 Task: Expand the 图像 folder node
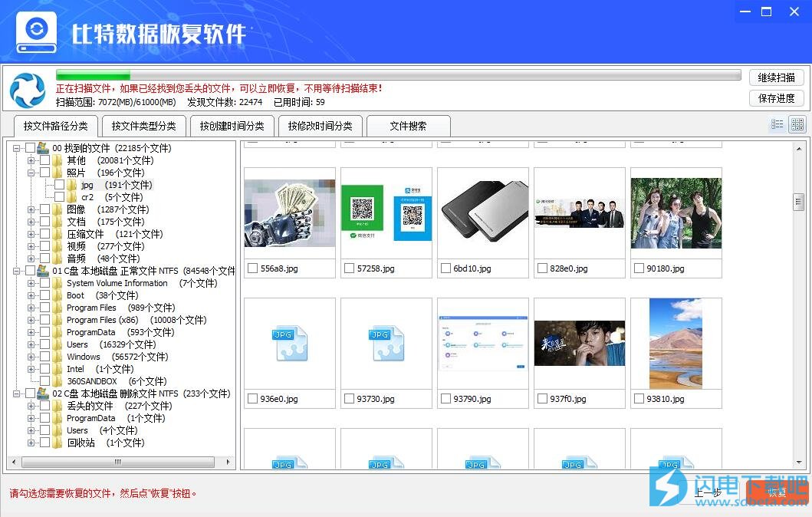click(31, 209)
